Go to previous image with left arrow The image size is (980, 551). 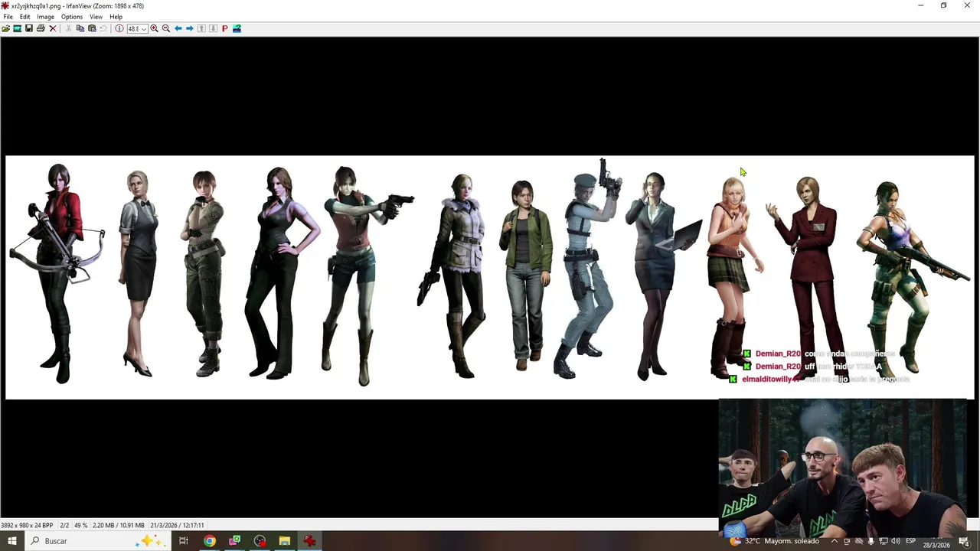click(178, 28)
